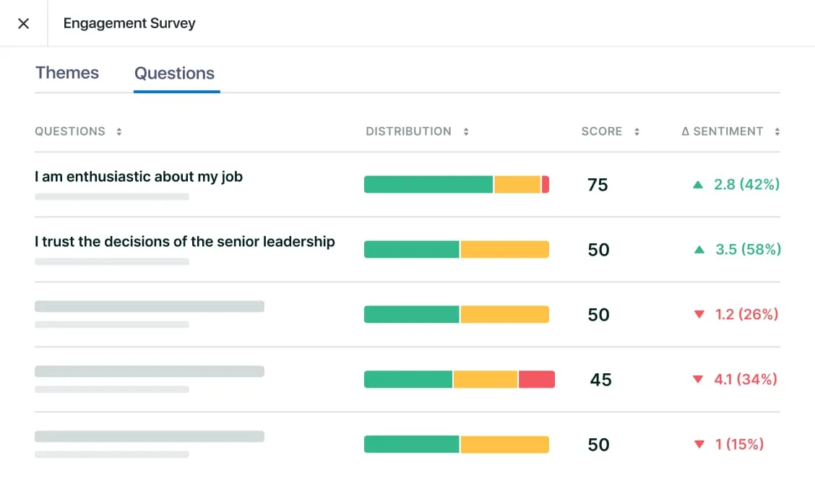Open the 'I am enthusiastic about my job' question
815x504 pixels.
pos(139,177)
